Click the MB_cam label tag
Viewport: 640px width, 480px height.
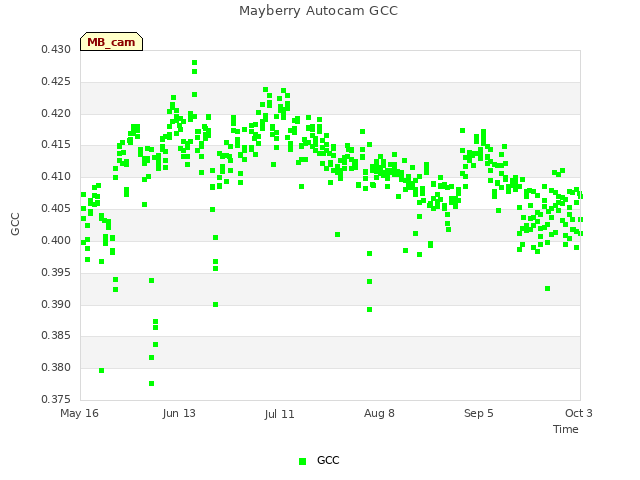111,42
